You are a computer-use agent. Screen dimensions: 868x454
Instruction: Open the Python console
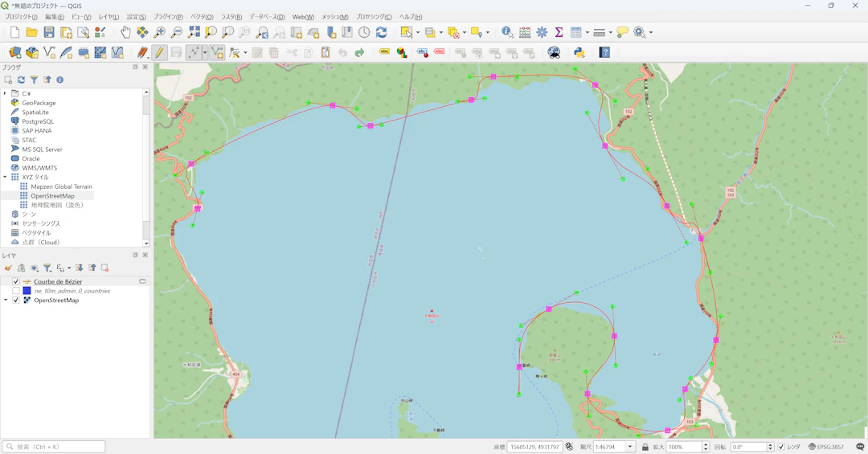click(x=579, y=52)
